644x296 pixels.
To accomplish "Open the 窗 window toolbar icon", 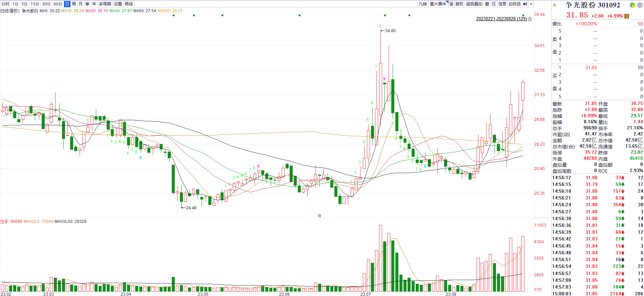I will click(487, 4).
